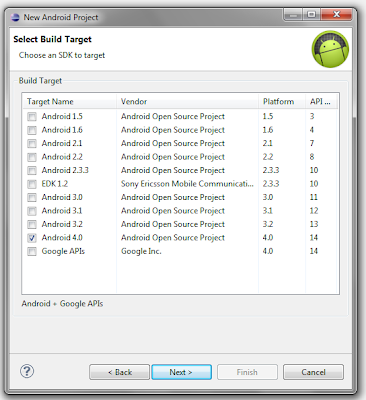Cancel the New Android Project wizard
Viewport: 366px width, 400px height.
[313, 372]
